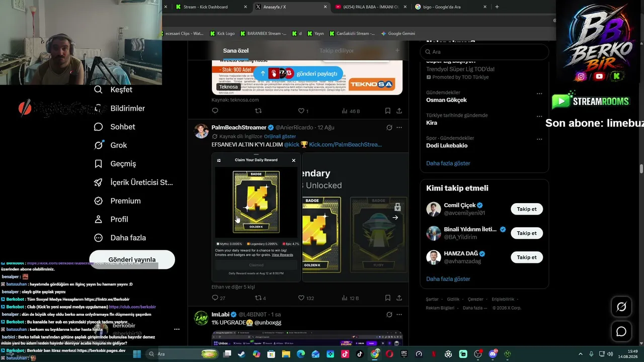Reply to the Teknosa post
The width and height of the screenshot is (644, 362).
point(215,111)
